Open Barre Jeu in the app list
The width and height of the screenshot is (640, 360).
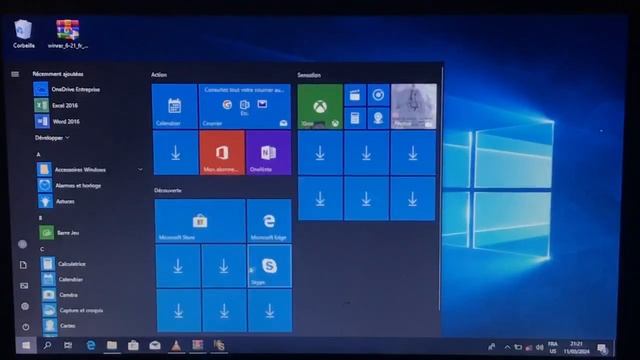tap(59, 233)
